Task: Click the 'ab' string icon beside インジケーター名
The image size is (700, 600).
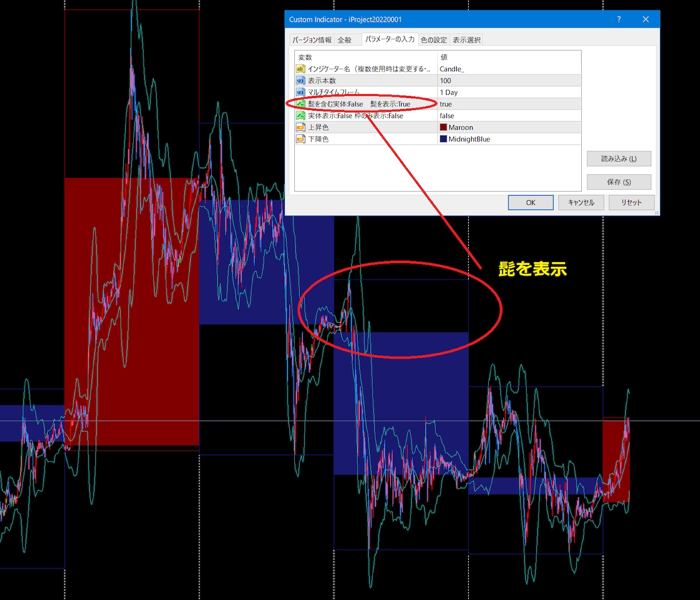Action: 300,69
